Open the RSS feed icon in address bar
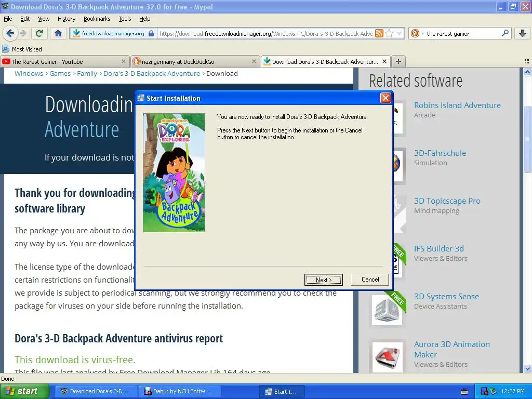The image size is (532, 399). (x=379, y=33)
